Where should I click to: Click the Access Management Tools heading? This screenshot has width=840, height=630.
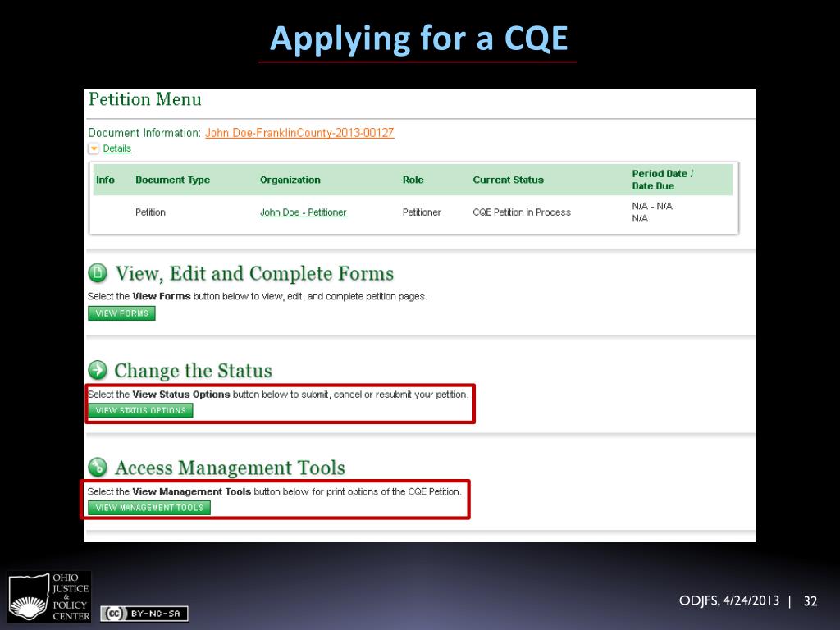pyautogui.click(x=230, y=467)
